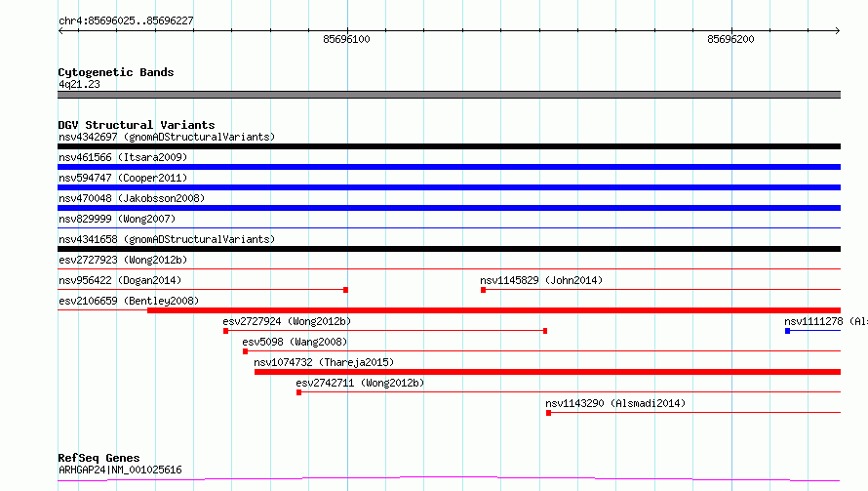Click the 4q21.23 band label
The height and width of the screenshot is (491, 868).
click(79, 84)
